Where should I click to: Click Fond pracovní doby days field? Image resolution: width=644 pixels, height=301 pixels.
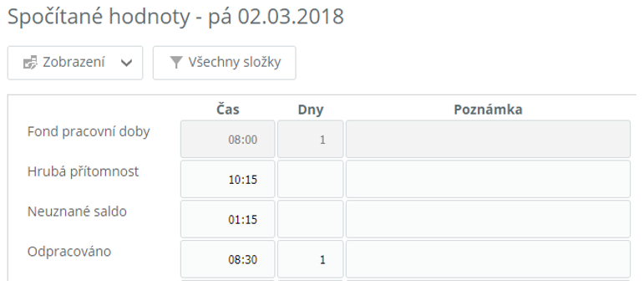310,139
